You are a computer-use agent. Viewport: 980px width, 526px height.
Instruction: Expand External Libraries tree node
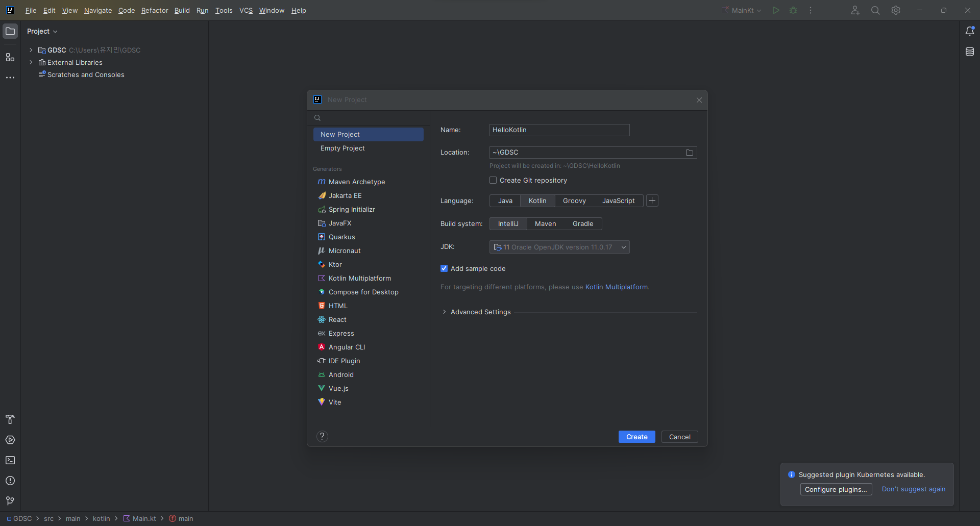point(31,62)
